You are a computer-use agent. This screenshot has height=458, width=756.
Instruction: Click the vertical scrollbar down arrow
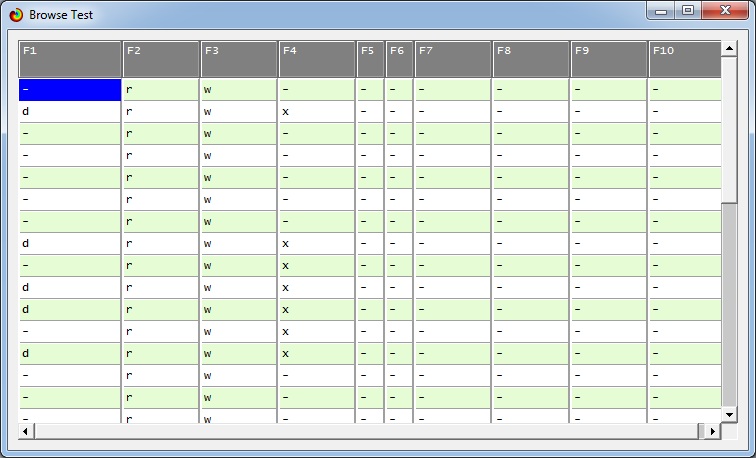(729, 414)
